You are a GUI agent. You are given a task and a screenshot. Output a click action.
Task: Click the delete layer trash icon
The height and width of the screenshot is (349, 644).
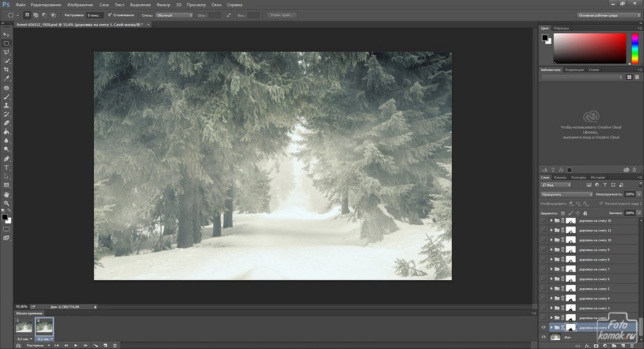(633, 346)
